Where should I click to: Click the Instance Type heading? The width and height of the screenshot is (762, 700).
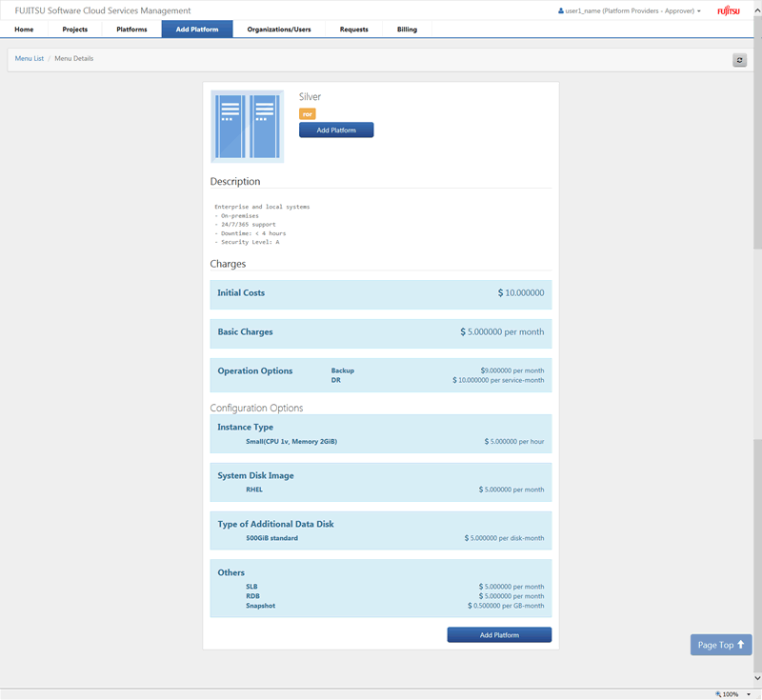click(x=245, y=427)
